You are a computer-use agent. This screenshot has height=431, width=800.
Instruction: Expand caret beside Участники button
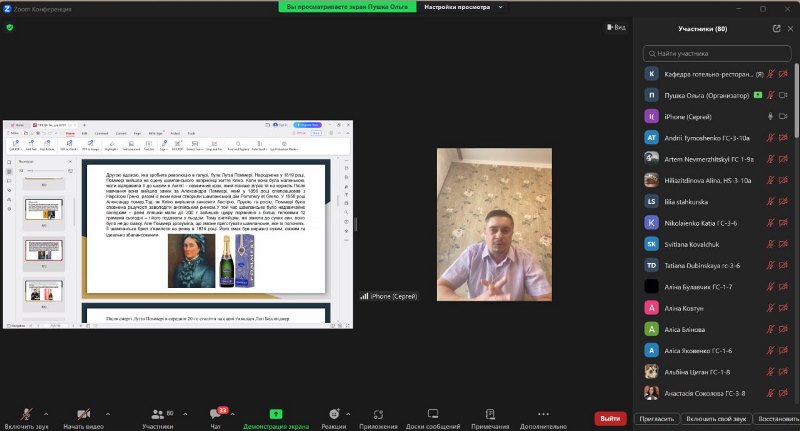185,414
